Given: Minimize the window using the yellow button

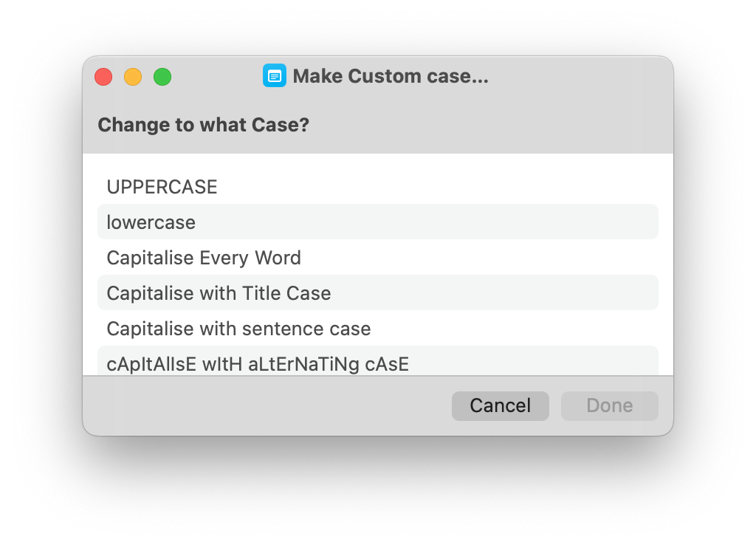Looking at the screenshot, I should point(133,77).
